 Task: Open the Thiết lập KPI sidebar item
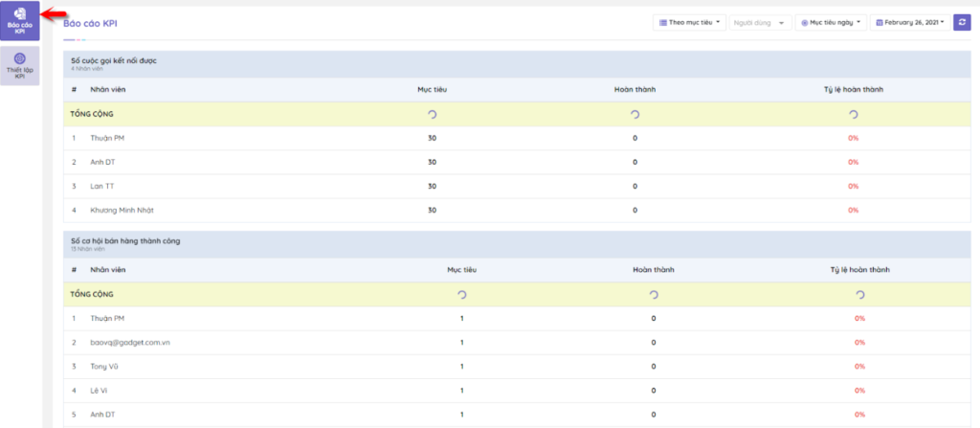pos(20,66)
